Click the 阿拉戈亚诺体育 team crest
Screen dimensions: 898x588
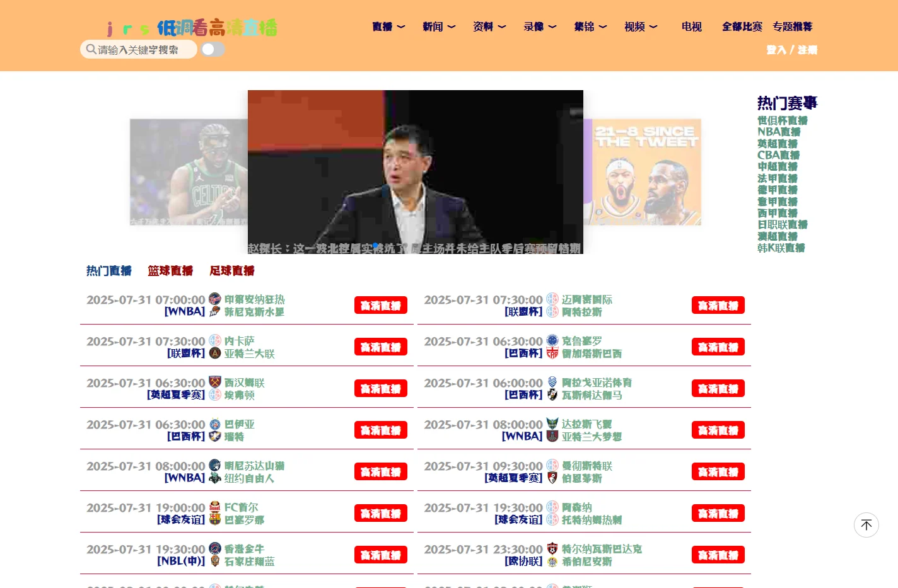552,382
